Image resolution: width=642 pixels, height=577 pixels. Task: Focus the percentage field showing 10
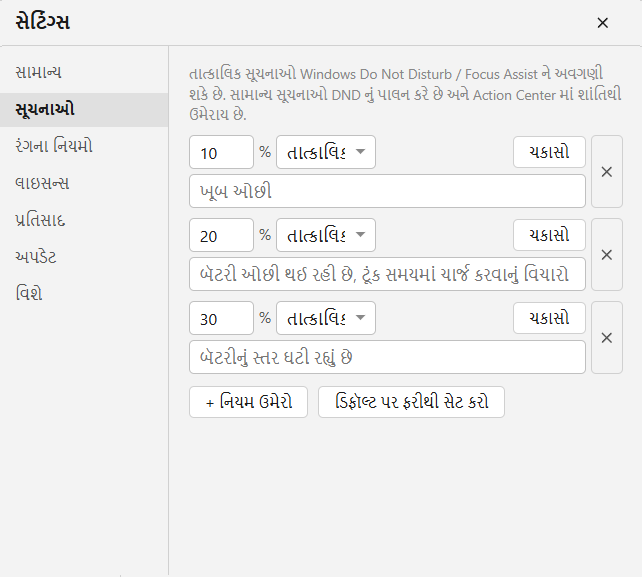coord(221,152)
